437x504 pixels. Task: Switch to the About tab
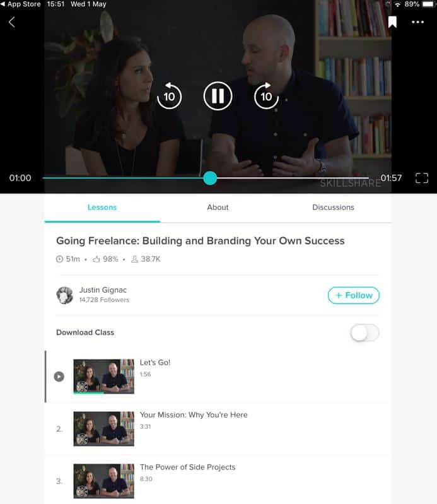[218, 208]
